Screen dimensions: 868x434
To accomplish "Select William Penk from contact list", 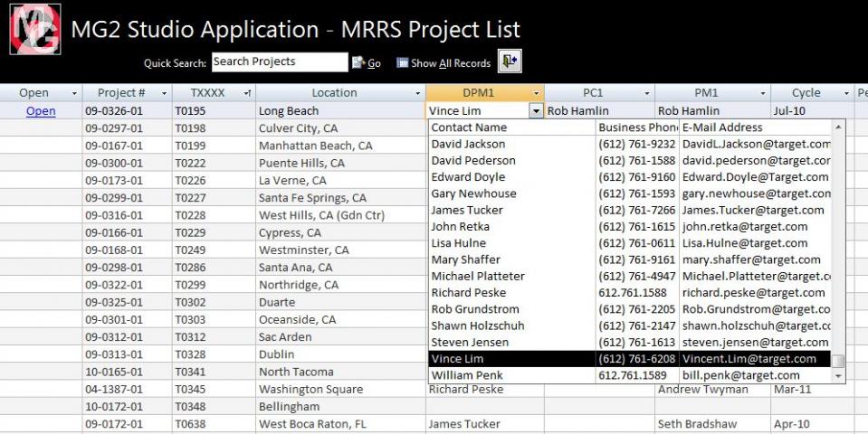I will click(630, 375).
